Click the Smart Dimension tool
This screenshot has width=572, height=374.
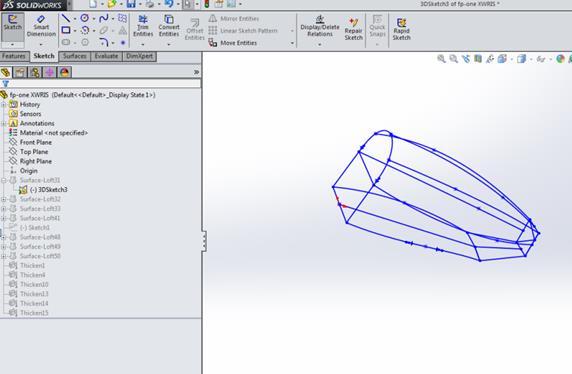[41, 26]
